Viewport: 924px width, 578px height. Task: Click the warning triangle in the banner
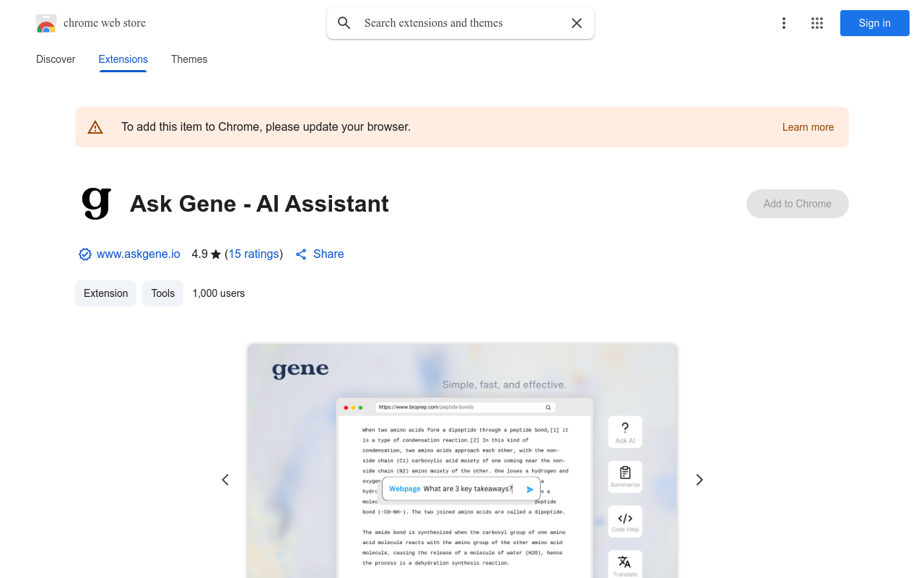95,126
